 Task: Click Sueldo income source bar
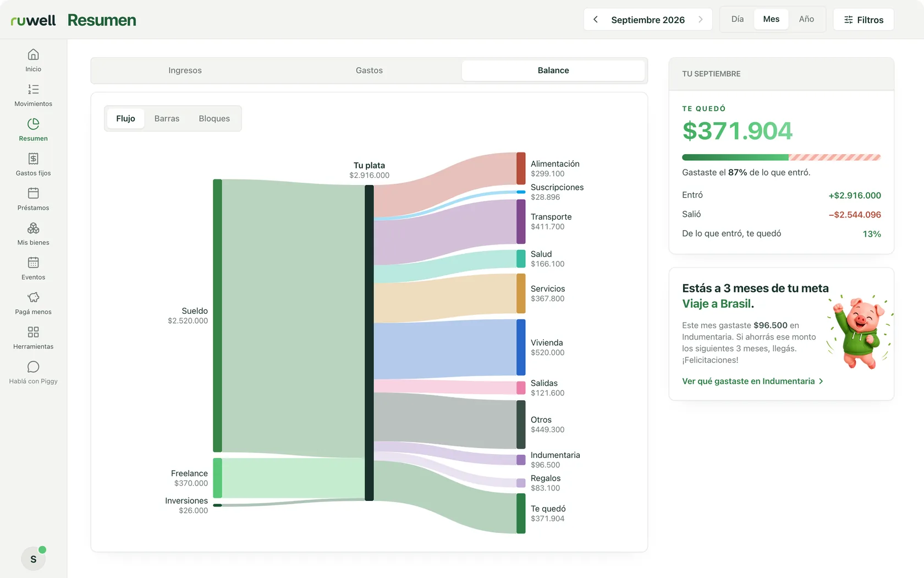218,315
